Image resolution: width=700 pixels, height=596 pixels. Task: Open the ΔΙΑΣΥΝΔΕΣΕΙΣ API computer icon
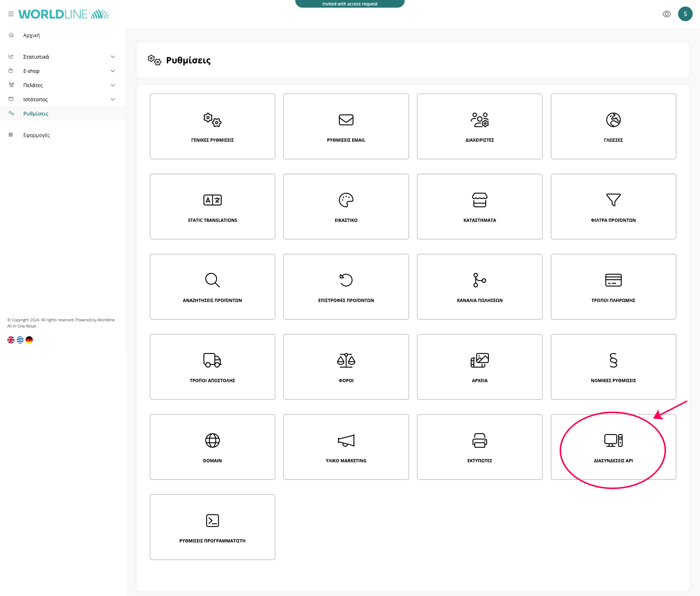click(x=613, y=440)
